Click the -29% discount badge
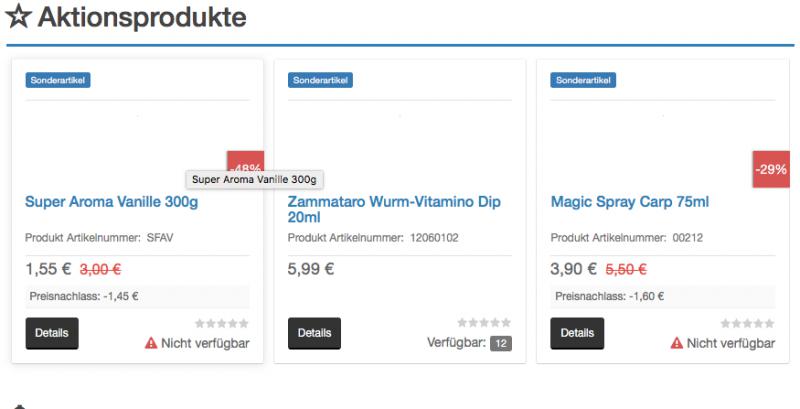This screenshot has width=800, height=409. point(771,169)
